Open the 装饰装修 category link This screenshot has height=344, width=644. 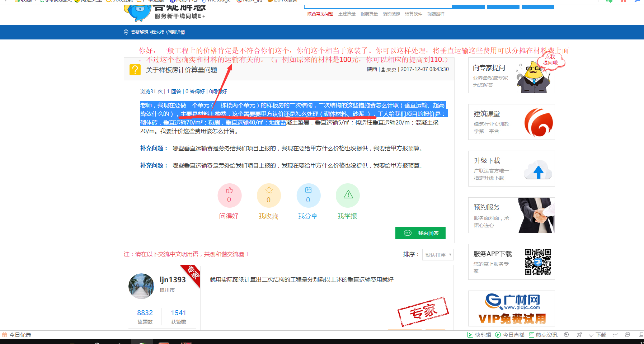391,14
